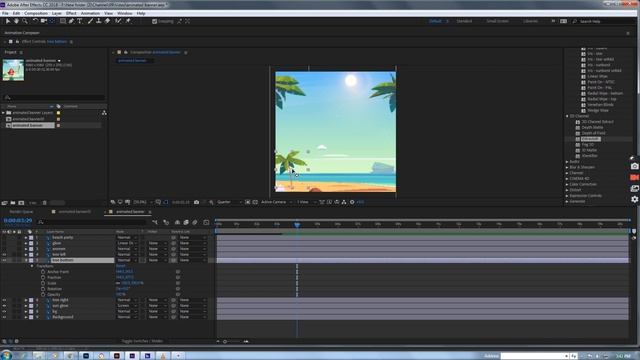The width and height of the screenshot is (640, 360).
Task: Toggle the Scale stopwatch
Action: click(x=43, y=283)
